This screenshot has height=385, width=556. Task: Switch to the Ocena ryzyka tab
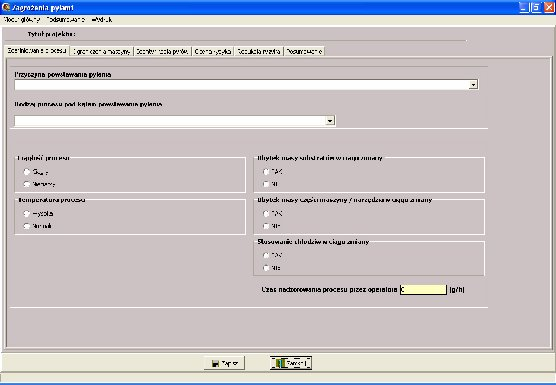click(x=213, y=51)
